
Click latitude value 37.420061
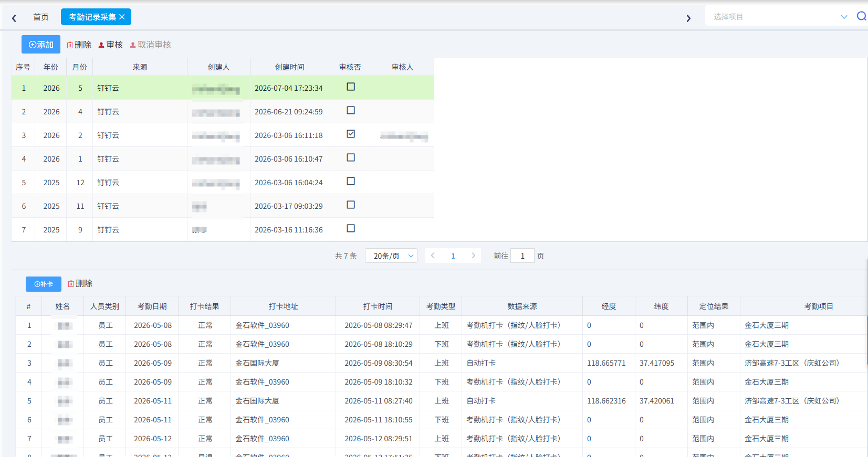(x=657, y=401)
